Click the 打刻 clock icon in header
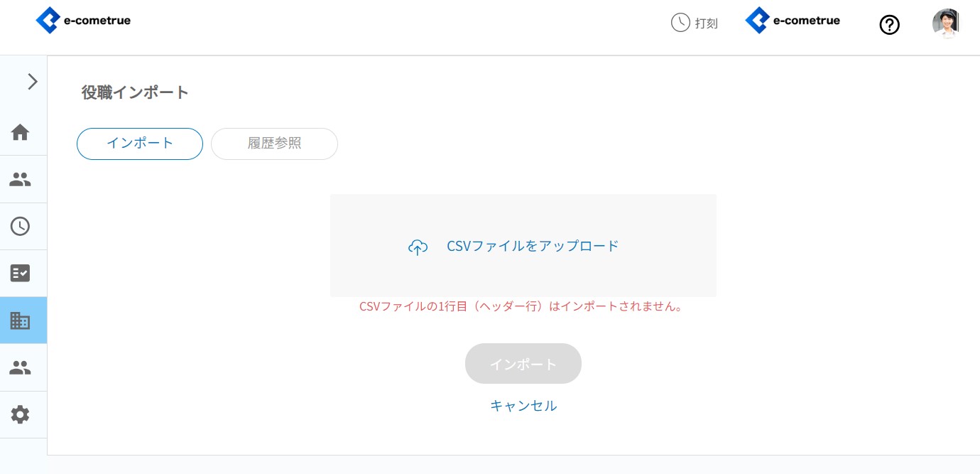The height and width of the screenshot is (474, 980). point(680,23)
